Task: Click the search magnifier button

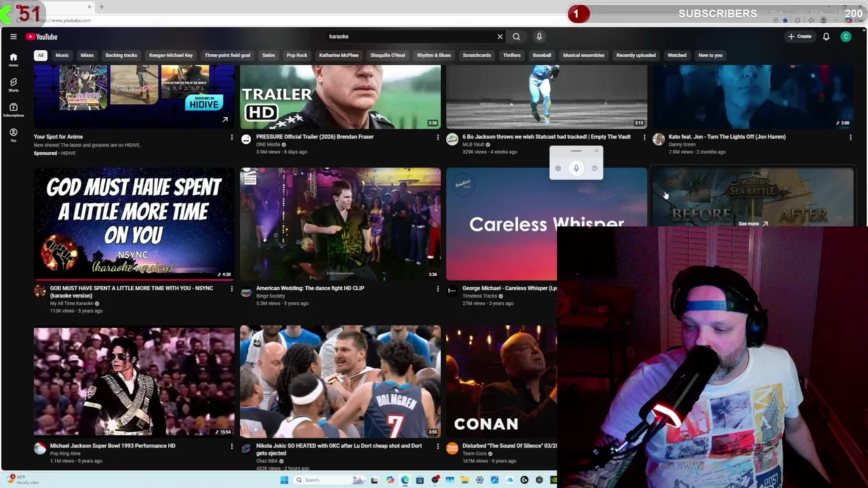Action: pos(516,37)
